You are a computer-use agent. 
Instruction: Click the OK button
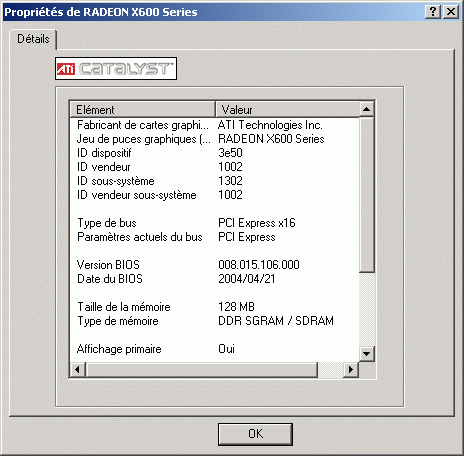click(255, 434)
